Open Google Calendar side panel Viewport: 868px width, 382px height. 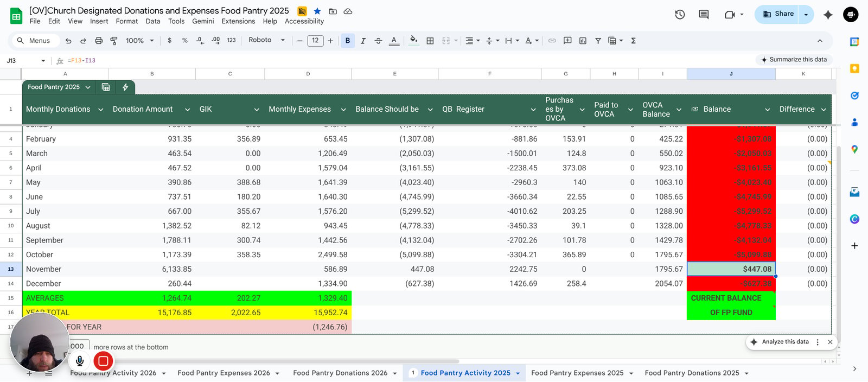(x=854, y=42)
